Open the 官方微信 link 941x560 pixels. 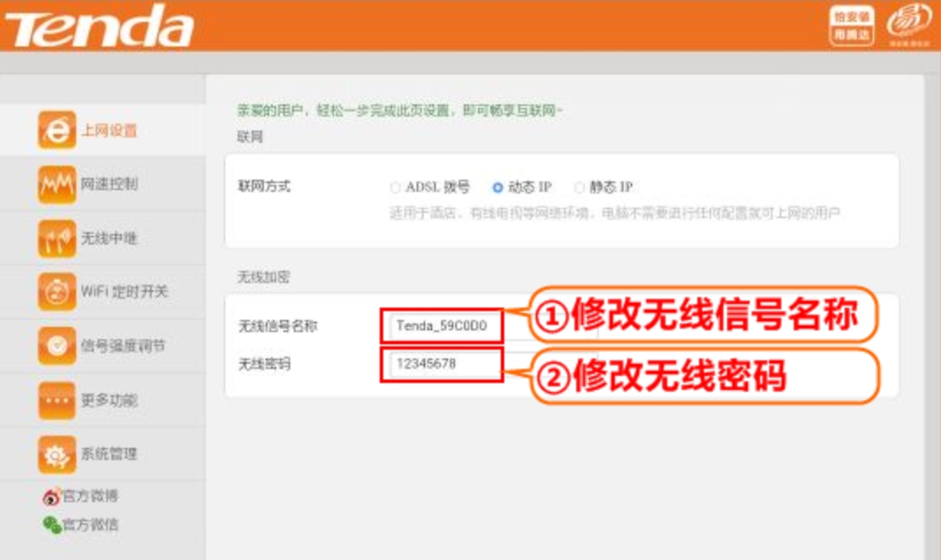tap(90, 525)
